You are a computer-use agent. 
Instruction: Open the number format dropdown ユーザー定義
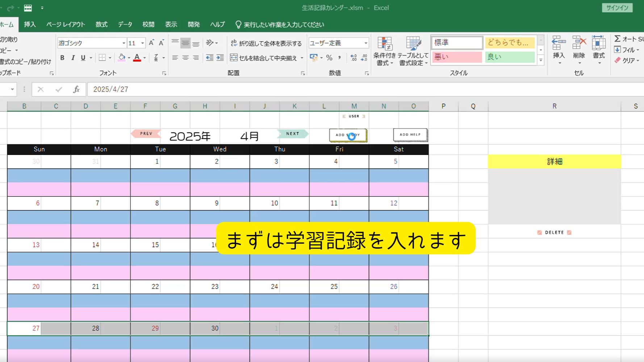(365, 43)
